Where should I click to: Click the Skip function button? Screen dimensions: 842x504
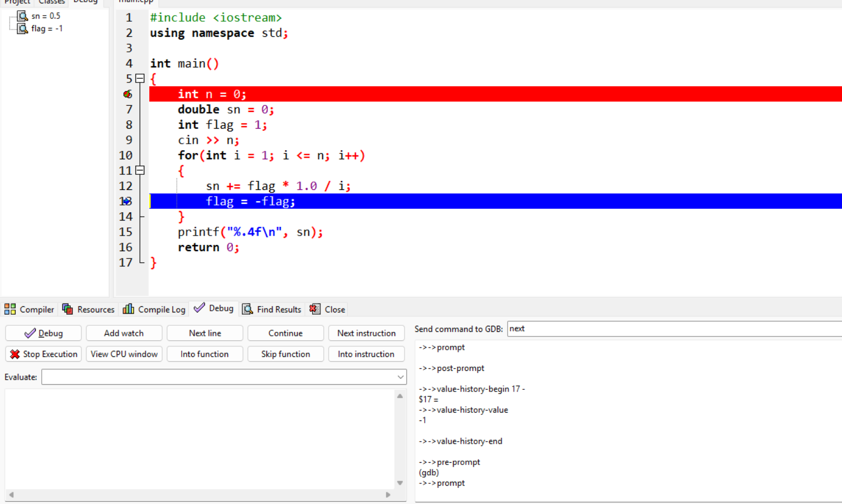286,354
